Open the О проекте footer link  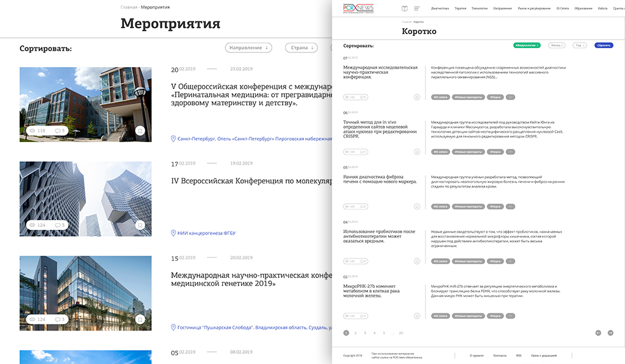(476, 355)
